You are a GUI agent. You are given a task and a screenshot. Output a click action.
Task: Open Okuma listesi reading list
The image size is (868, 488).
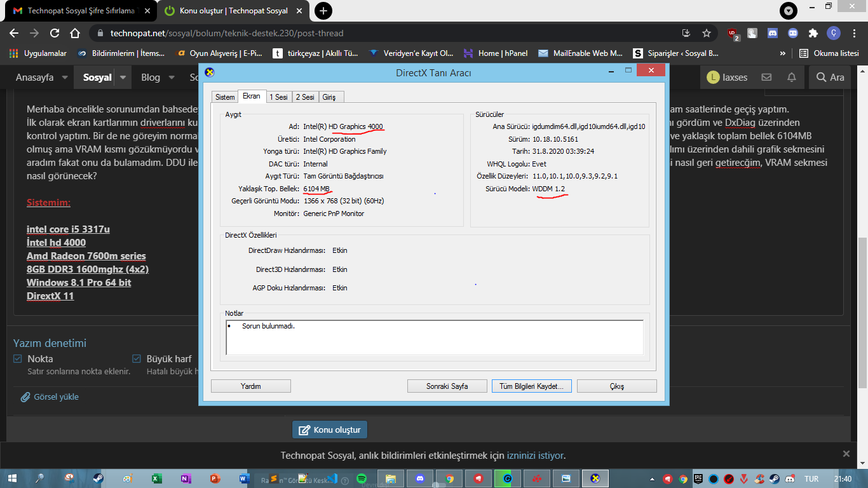[829, 53]
